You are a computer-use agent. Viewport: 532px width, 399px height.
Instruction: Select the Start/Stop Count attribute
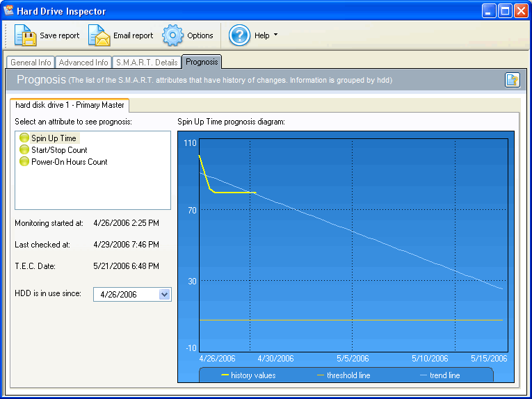(59, 150)
